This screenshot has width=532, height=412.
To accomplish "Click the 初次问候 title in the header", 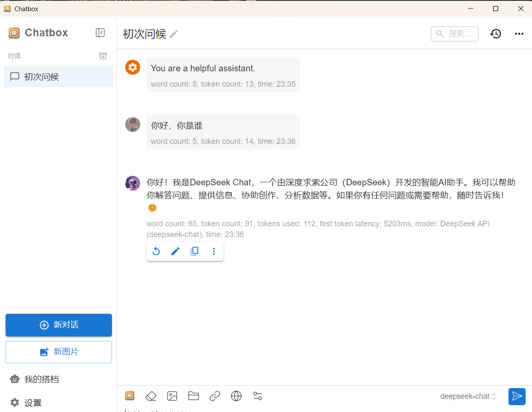I will 144,34.
